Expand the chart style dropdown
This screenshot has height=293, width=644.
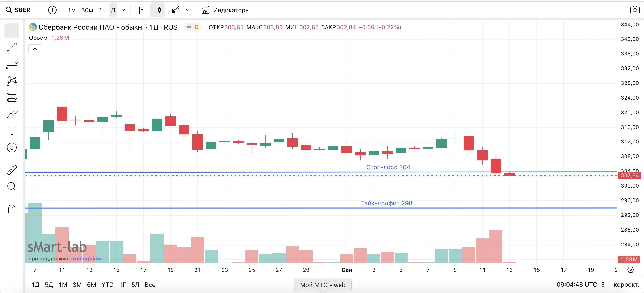point(188,10)
